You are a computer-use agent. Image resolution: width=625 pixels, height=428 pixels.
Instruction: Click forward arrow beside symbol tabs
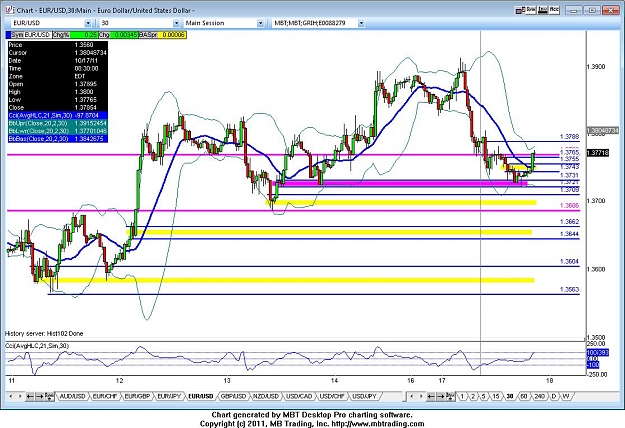tap(39, 396)
